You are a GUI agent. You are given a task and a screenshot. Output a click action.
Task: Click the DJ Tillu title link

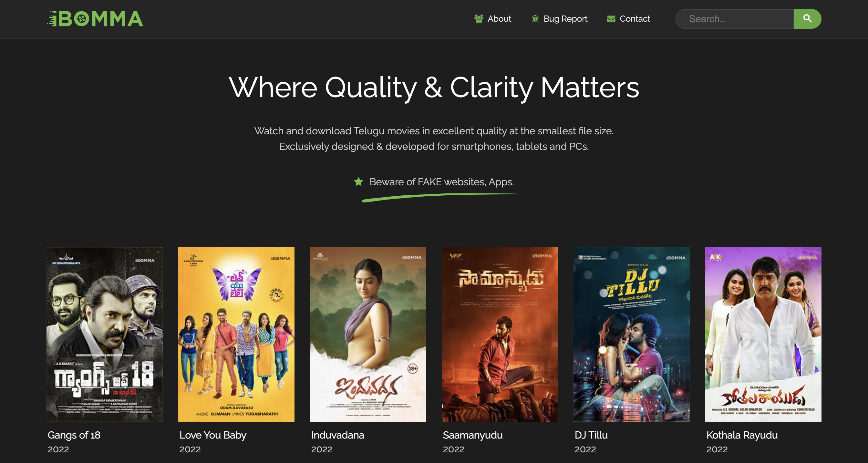pos(591,435)
